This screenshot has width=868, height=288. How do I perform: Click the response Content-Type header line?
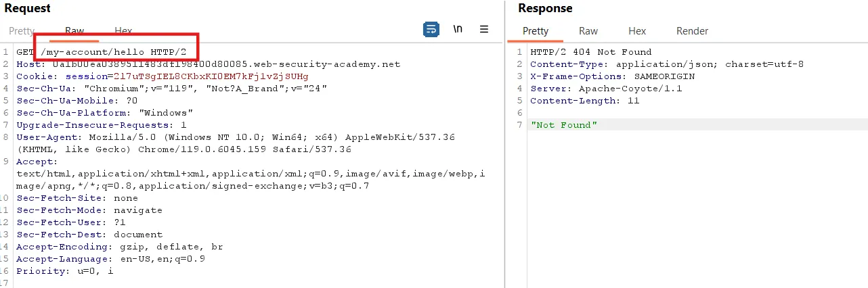(667, 64)
